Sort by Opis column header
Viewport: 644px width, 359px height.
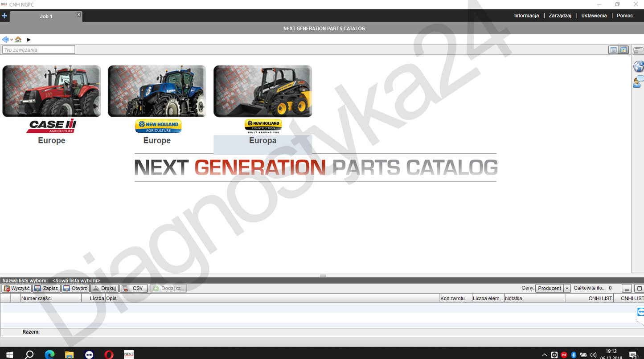272,298
